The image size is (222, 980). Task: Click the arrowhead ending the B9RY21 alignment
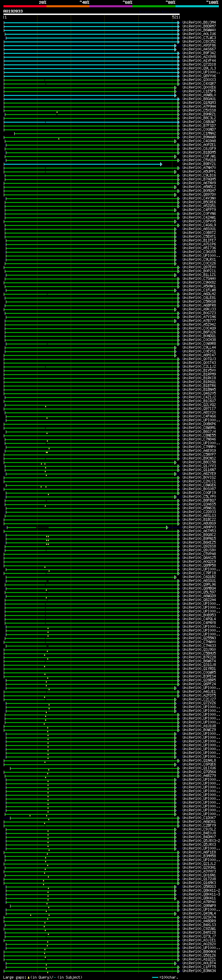(161, 164)
